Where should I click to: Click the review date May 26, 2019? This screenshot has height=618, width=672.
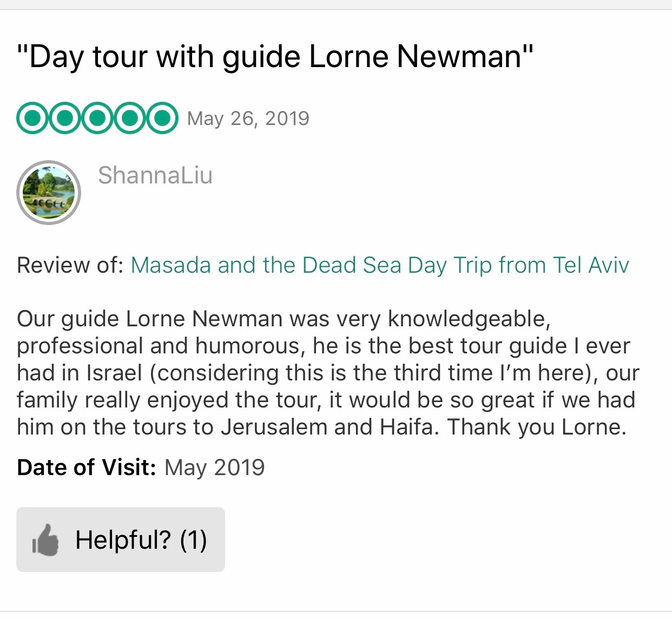248,119
